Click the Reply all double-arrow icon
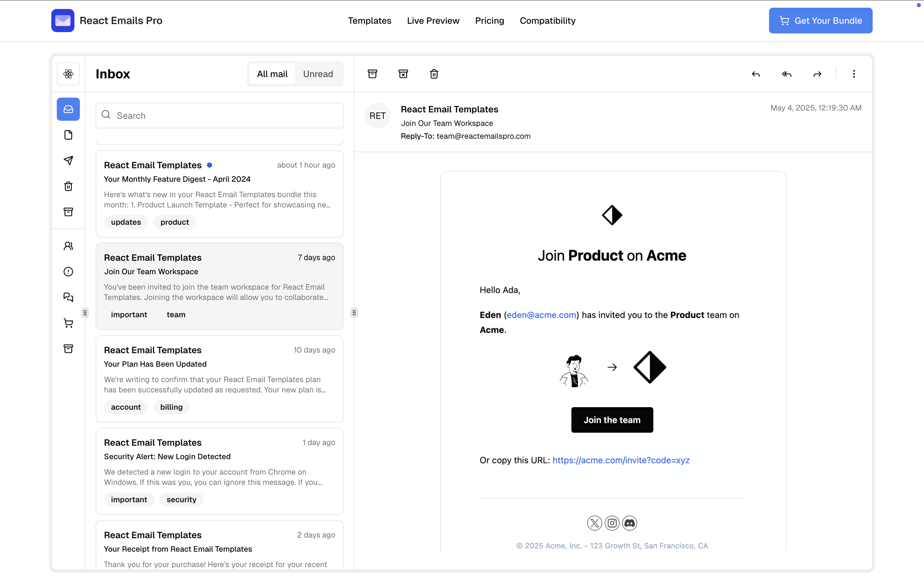924x578 pixels. coord(787,74)
